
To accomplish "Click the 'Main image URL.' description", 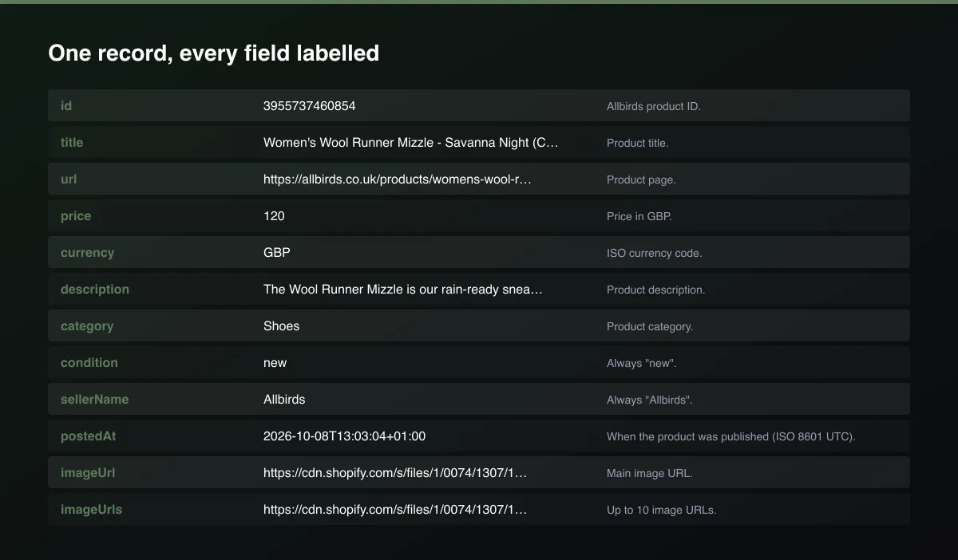I will (x=650, y=473).
